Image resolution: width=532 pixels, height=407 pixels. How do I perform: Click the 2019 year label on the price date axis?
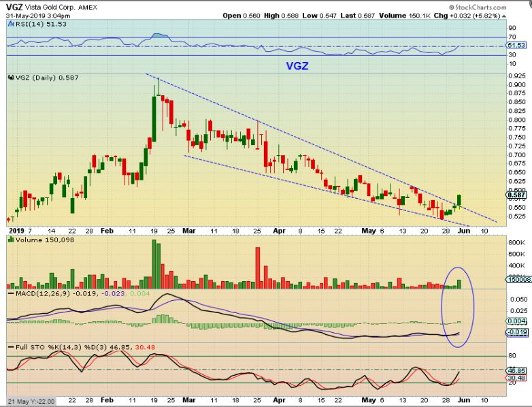[16, 231]
